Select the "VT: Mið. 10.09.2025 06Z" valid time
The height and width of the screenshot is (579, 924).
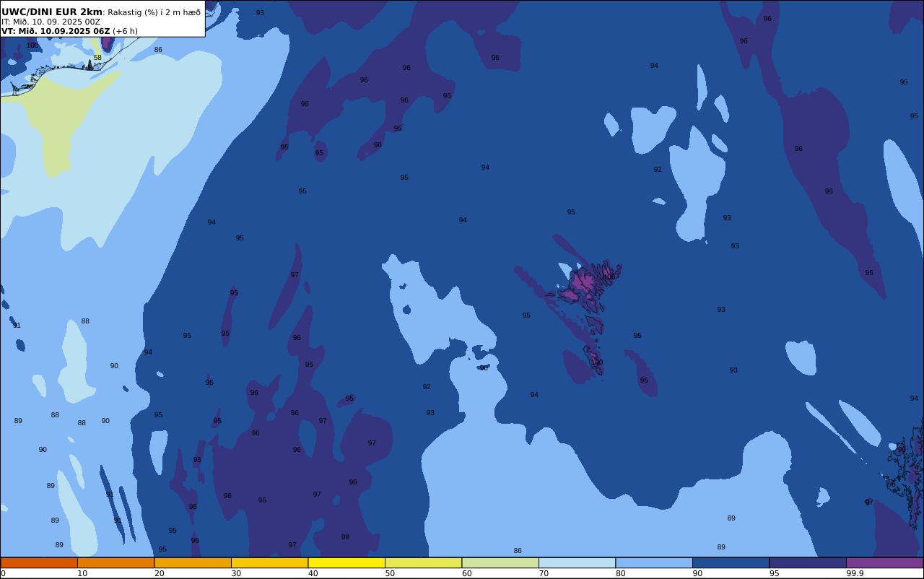point(56,31)
